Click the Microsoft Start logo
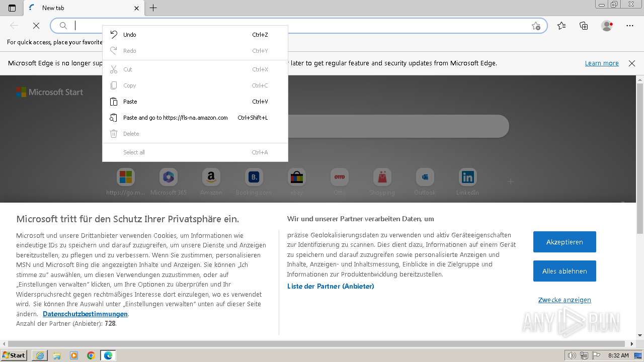This screenshot has width=644, height=362. (x=49, y=92)
